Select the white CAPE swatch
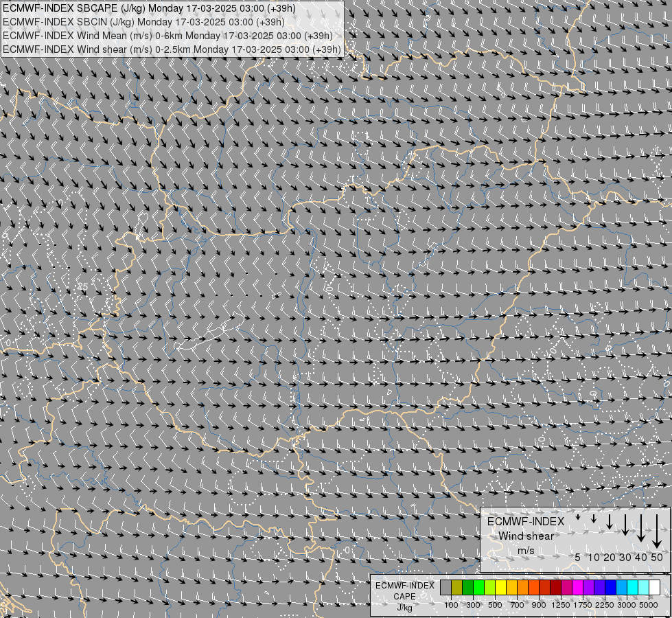 [654, 588]
